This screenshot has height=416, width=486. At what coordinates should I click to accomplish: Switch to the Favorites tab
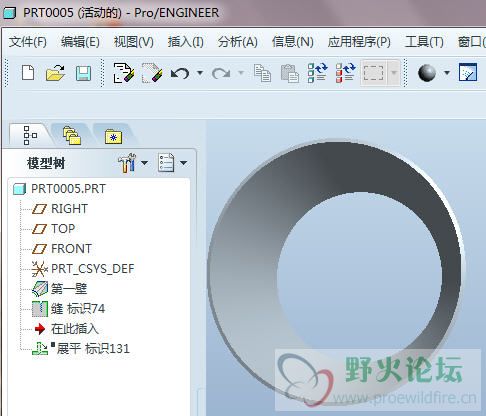pos(114,136)
